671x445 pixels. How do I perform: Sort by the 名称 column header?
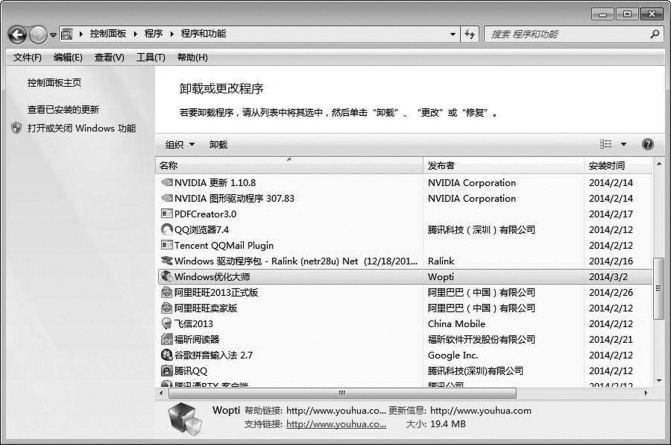(289, 166)
